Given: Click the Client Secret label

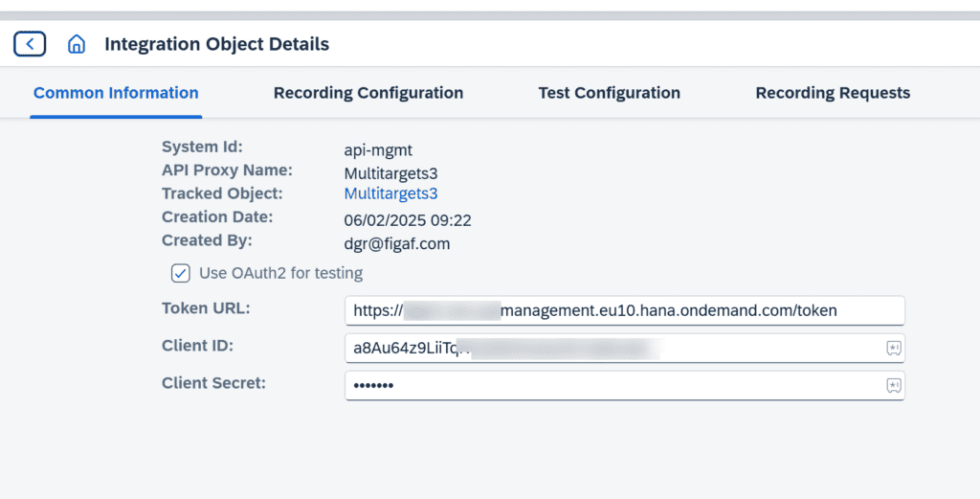Looking at the screenshot, I should [213, 383].
